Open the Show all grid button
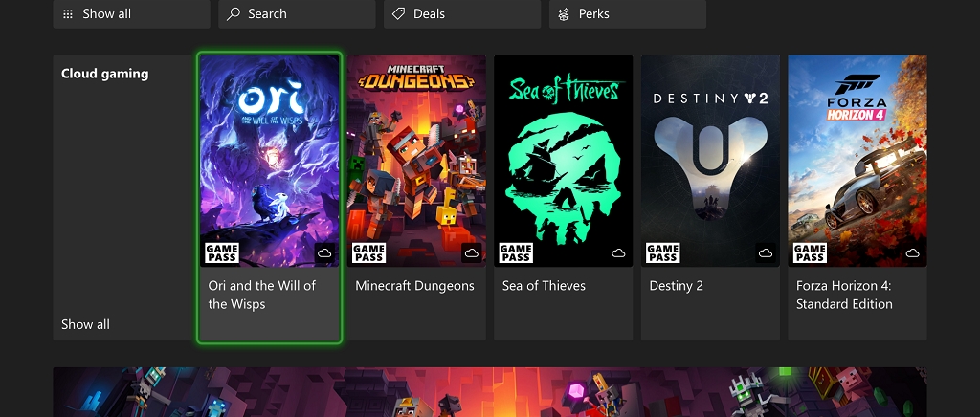This screenshot has width=980, height=417. click(x=131, y=13)
